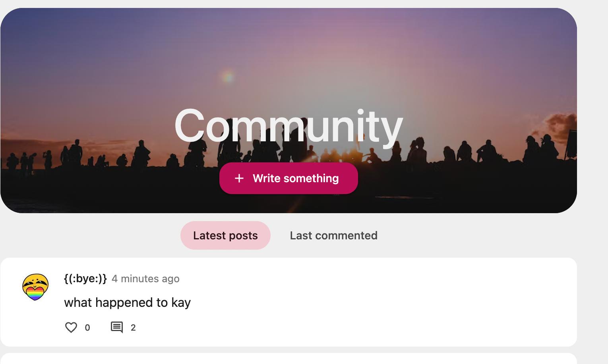608x364 pixels.
Task: Click the gray area left of Latest posts
Action: click(x=87, y=235)
